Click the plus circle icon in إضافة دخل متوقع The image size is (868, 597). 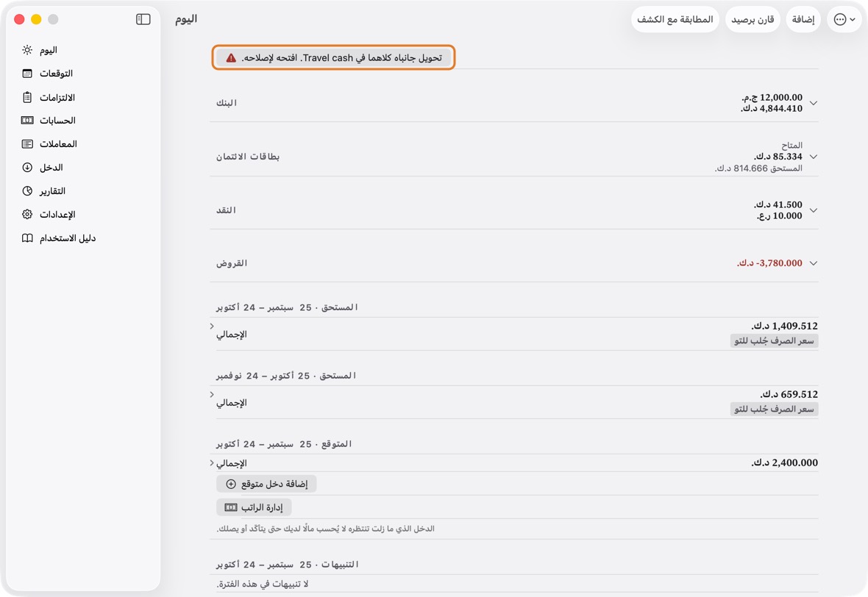coord(231,484)
